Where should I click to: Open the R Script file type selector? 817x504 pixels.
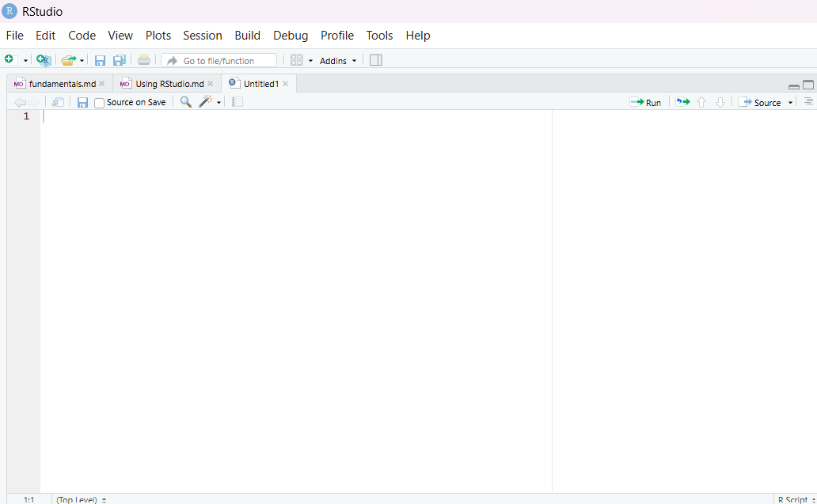(796, 499)
